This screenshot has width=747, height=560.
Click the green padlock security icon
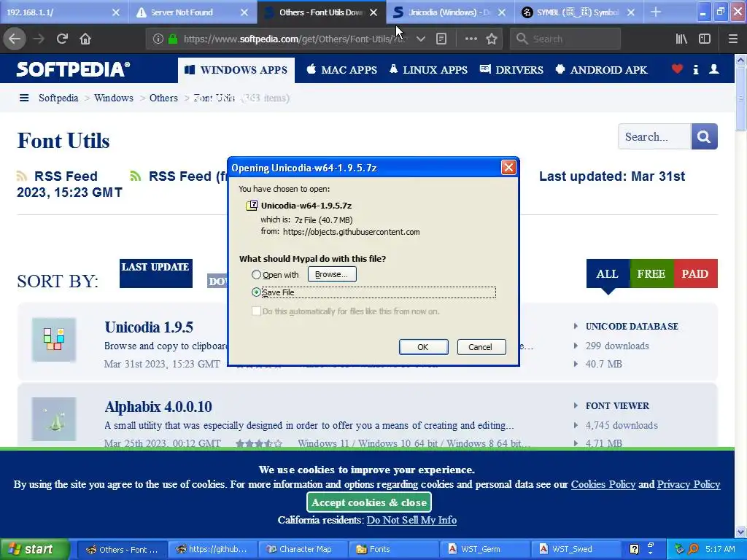(173, 39)
